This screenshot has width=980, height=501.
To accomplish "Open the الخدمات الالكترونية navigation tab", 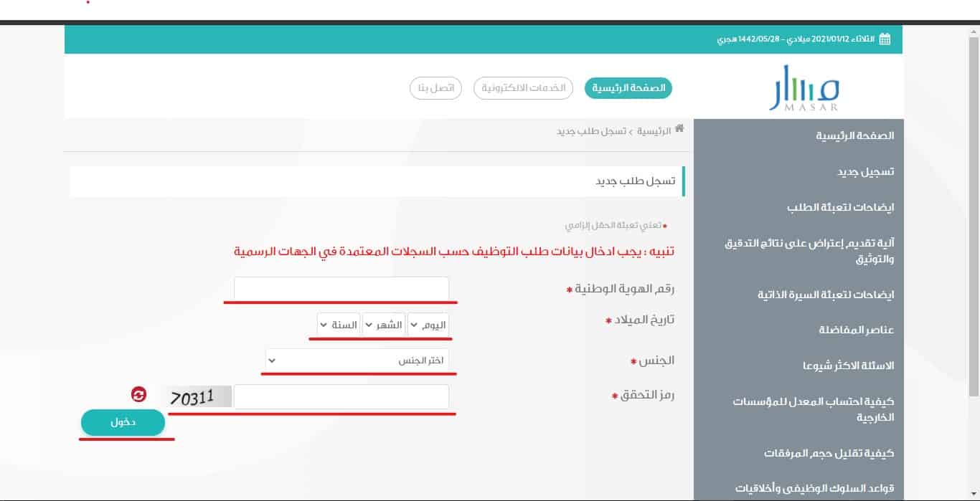I will [523, 88].
